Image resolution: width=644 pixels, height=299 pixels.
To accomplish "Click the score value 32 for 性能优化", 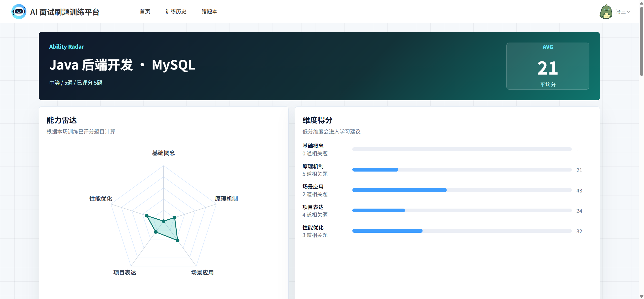I will [x=579, y=231].
